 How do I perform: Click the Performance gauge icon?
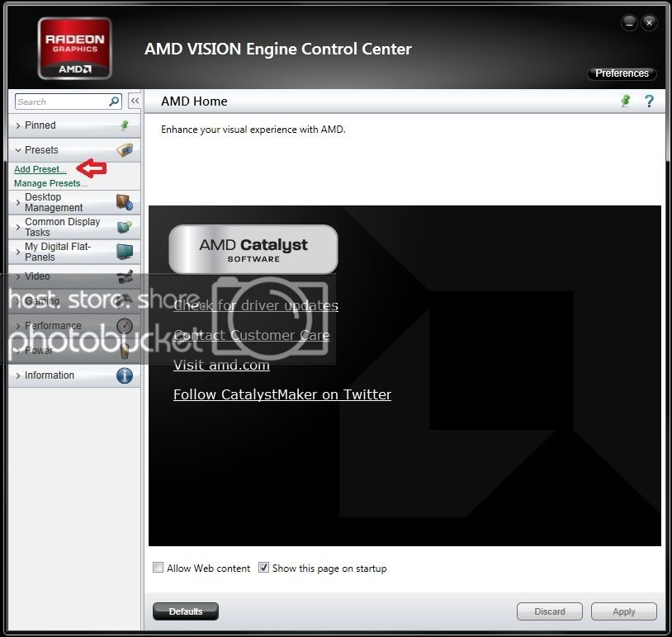125,326
